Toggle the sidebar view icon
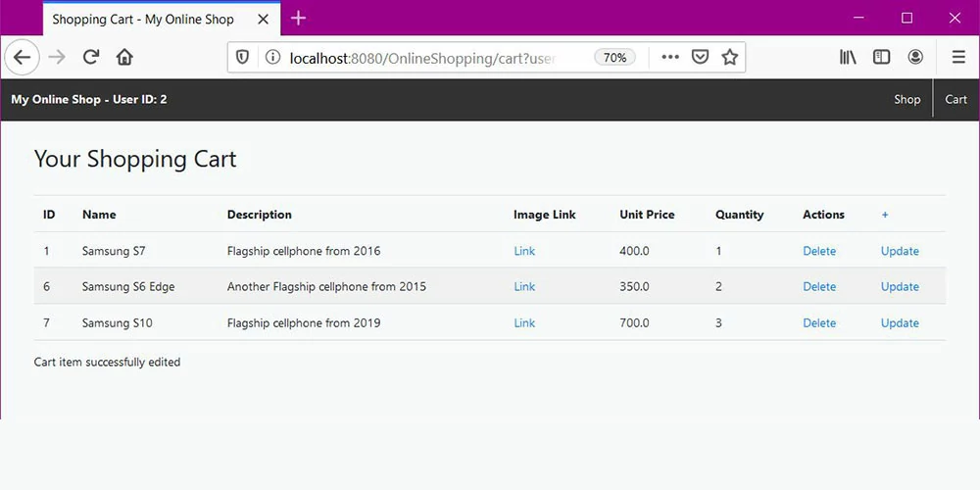 [x=881, y=58]
